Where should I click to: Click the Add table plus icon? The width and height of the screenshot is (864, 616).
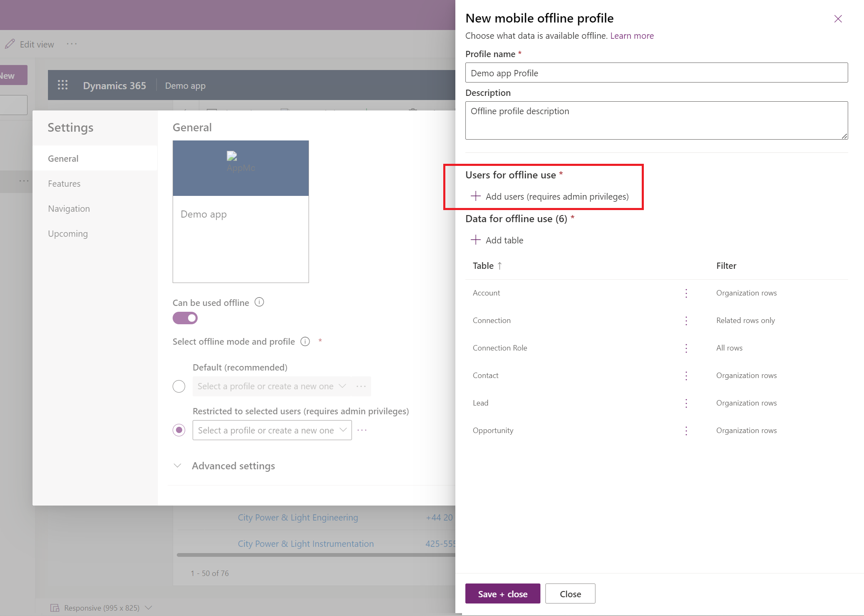point(475,240)
